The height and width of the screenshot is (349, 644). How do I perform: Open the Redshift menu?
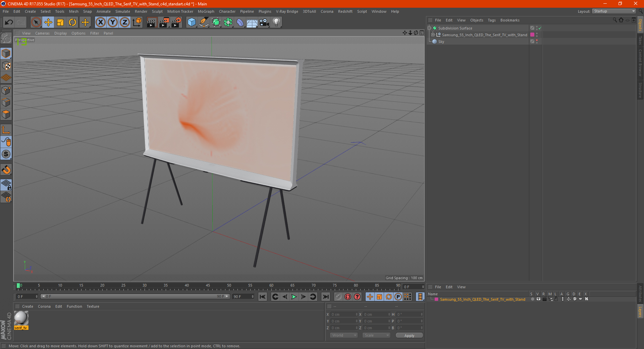pos(345,11)
